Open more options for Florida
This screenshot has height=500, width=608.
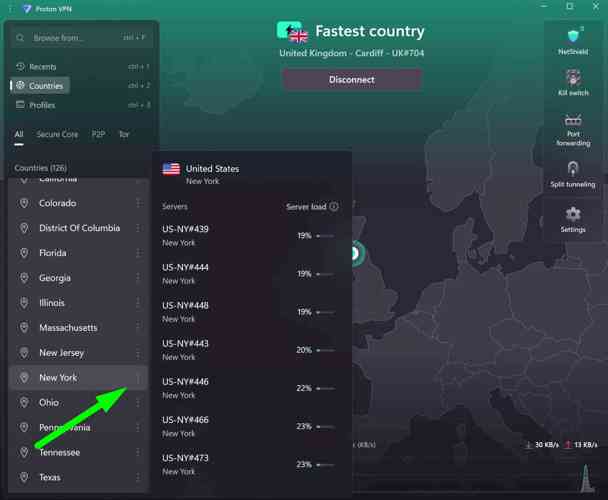(138, 253)
